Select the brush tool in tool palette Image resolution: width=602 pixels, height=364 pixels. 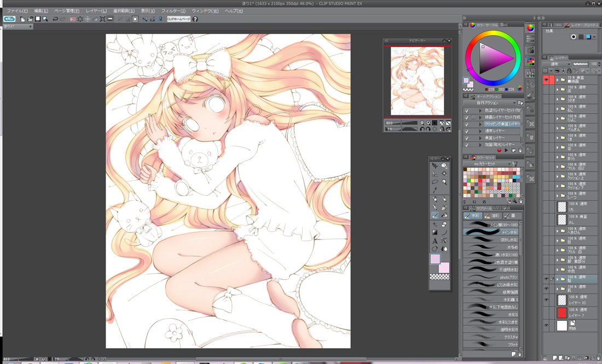(x=435, y=215)
